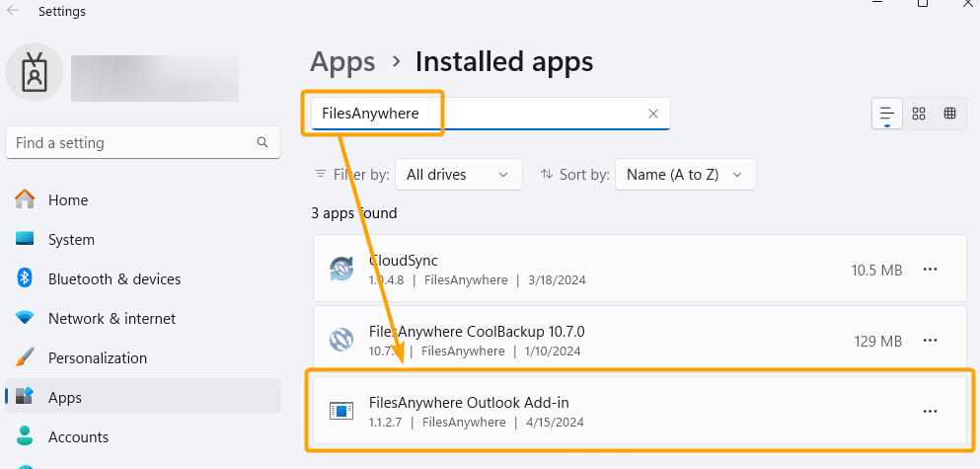The height and width of the screenshot is (469, 980).
Task: Click the magnifier in Find a setting
Action: tap(263, 142)
